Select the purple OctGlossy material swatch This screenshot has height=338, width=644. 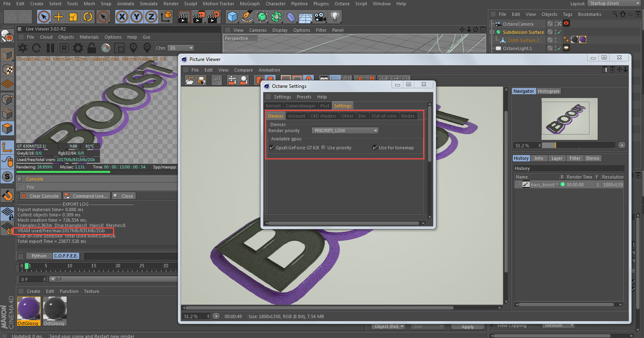(28, 312)
